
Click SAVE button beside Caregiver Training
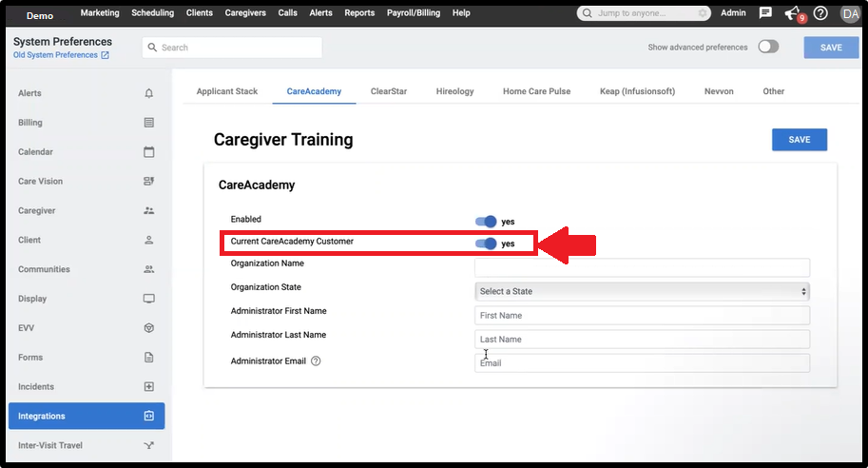point(800,140)
